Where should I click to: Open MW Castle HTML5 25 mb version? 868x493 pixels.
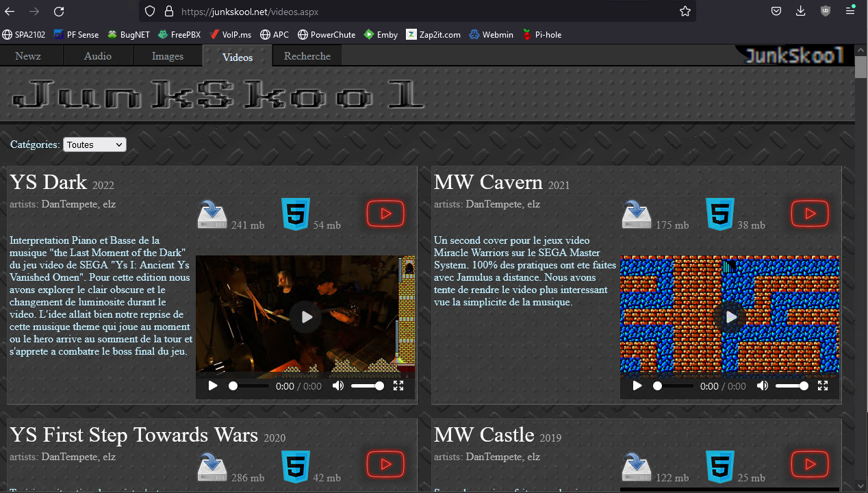(x=720, y=466)
